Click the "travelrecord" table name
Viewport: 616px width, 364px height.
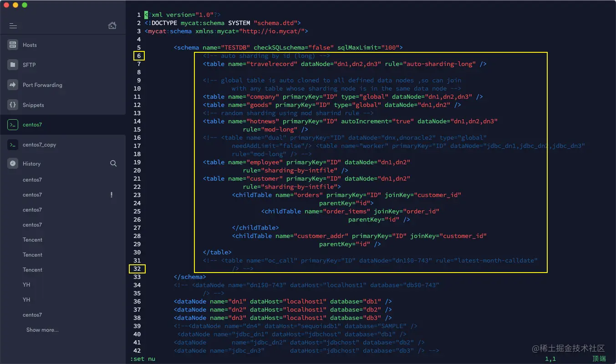[272, 64]
